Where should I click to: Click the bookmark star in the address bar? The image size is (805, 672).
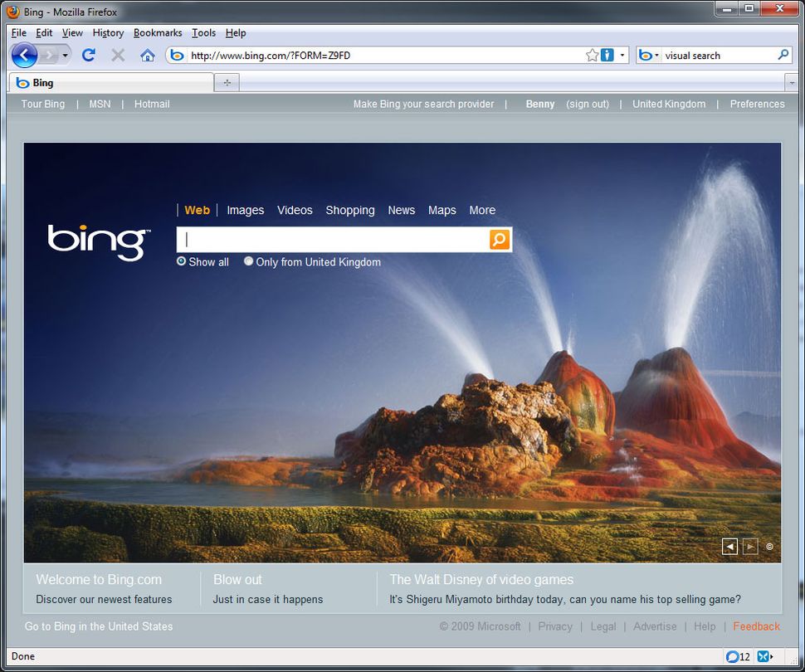(x=592, y=55)
